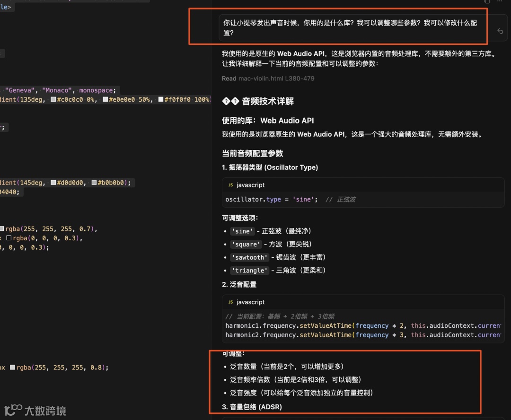Open the rgba(255, 255, 255, 0.7) color swatch
Image resolution: width=511 pixels, height=420 pixels.
pos(2,229)
